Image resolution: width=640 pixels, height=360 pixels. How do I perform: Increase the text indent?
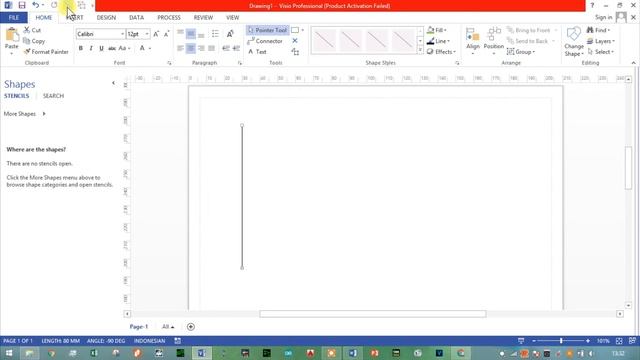click(x=236, y=48)
